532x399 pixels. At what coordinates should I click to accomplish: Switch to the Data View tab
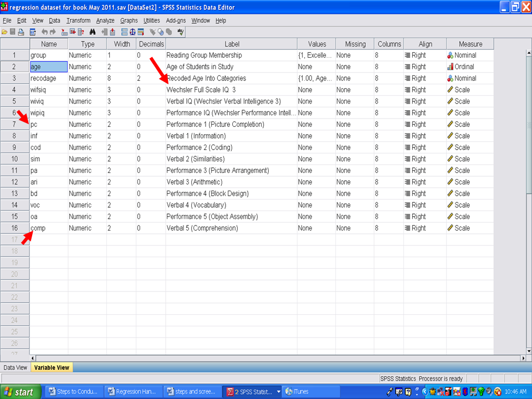(x=15, y=367)
